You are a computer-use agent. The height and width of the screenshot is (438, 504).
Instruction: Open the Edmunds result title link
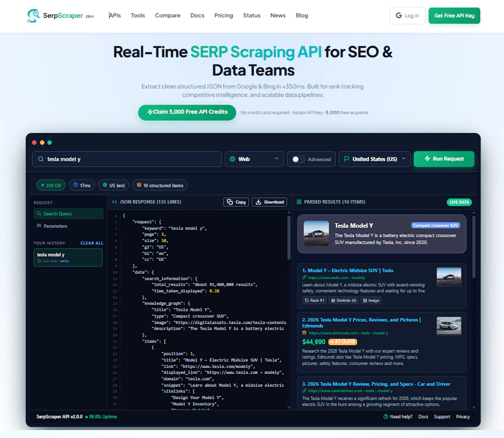pos(361,323)
